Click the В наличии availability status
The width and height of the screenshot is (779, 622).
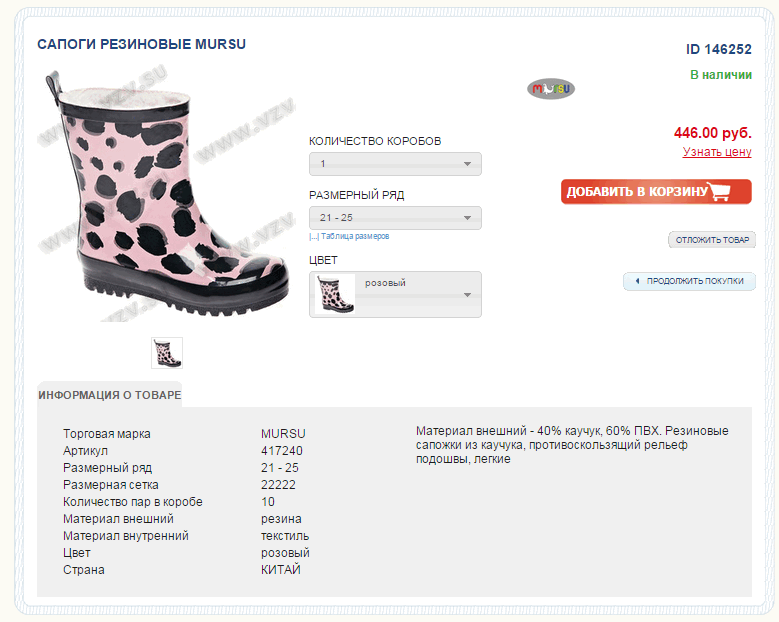click(720, 75)
